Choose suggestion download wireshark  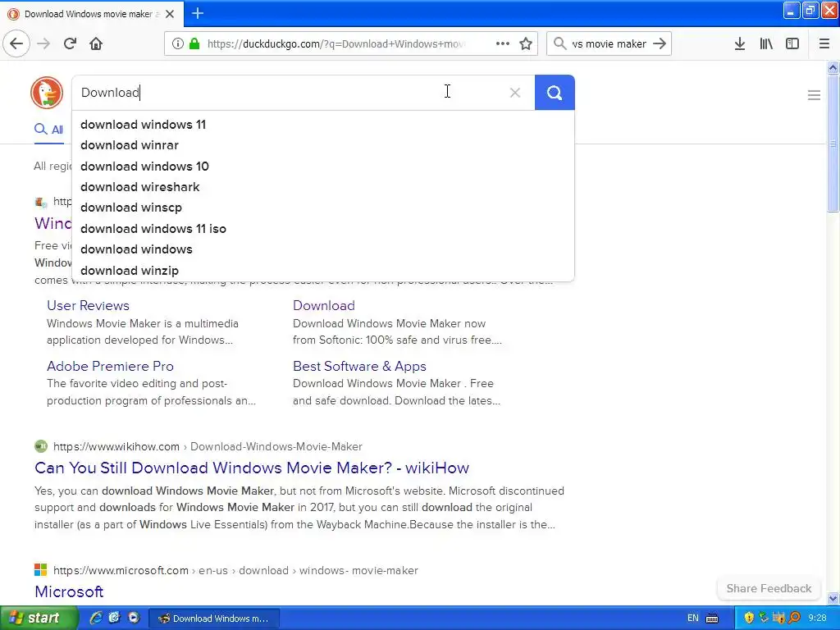tap(323, 187)
